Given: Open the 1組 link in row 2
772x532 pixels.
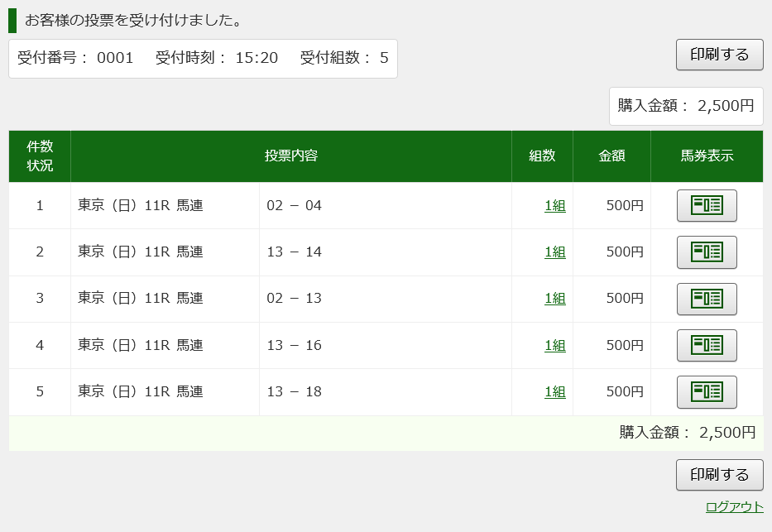Looking at the screenshot, I should [555, 252].
